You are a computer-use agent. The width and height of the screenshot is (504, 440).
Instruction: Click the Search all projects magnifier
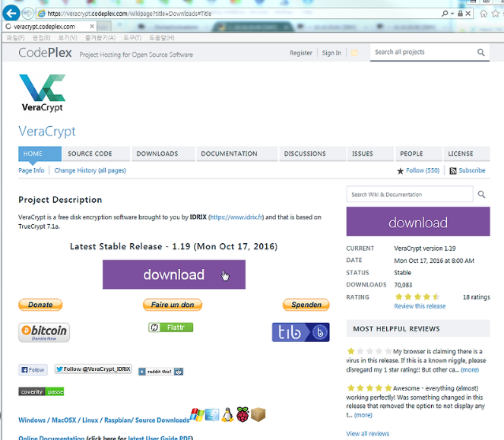click(x=481, y=52)
